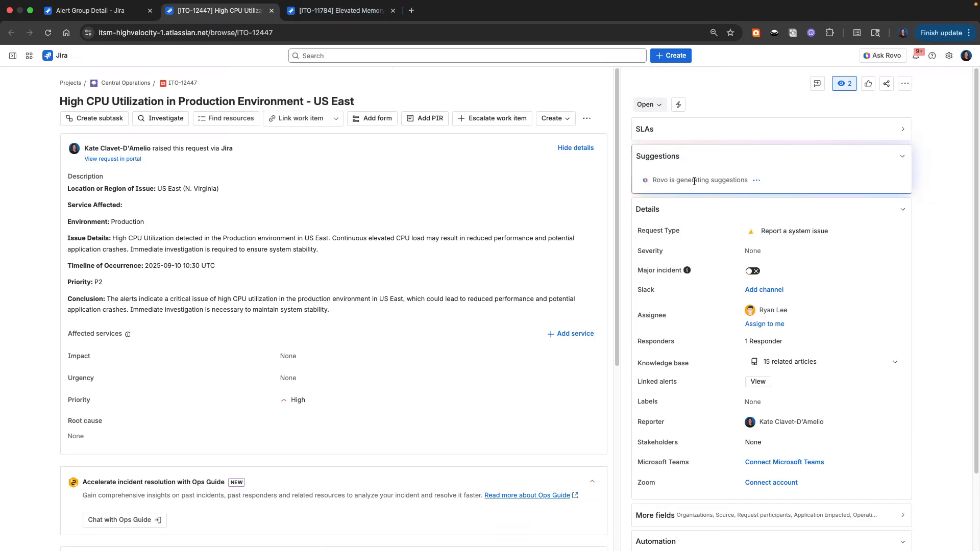Click the Knowledge base book icon
Screen dimensions: 980x551
point(754,361)
